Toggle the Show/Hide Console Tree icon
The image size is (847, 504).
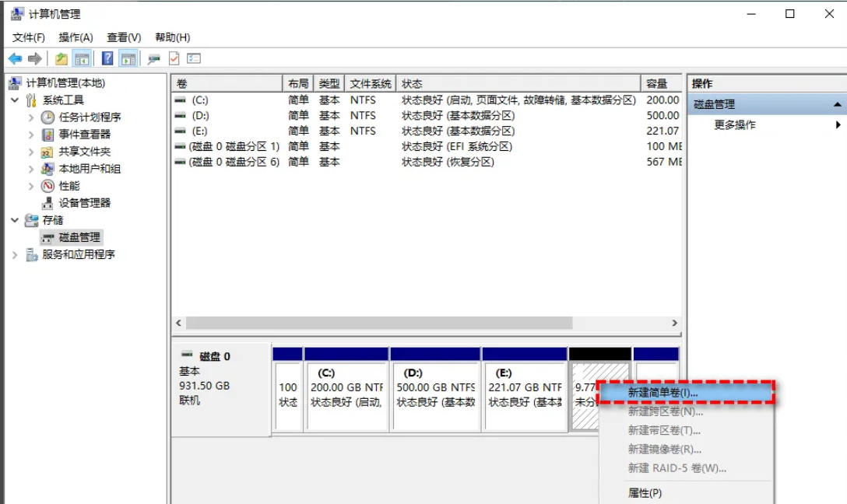(82, 58)
